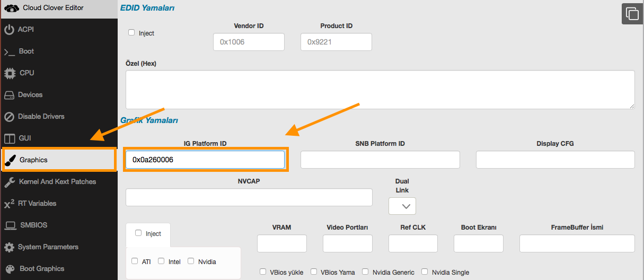Tick the Nvidia Generic checkbox
Screen dimensions: 644x280
click(x=365, y=272)
